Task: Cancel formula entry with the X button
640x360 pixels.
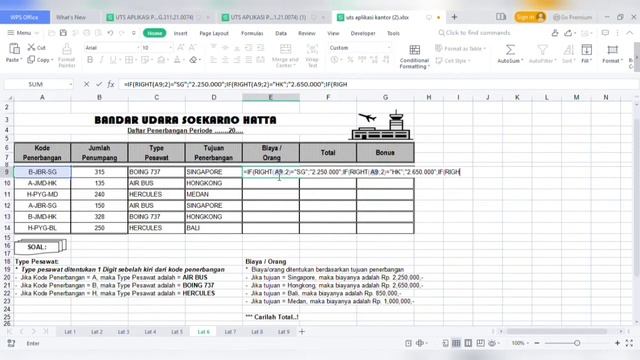Action: coord(86,84)
